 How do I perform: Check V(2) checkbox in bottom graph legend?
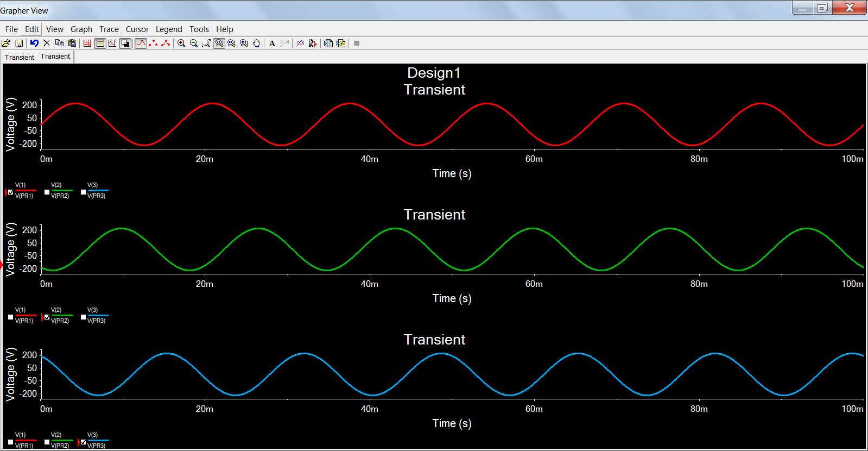click(x=47, y=442)
